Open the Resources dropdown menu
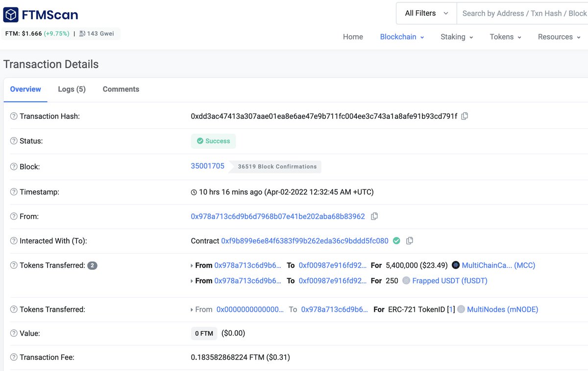Image resolution: width=588 pixels, height=371 pixels. tap(558, 37)
